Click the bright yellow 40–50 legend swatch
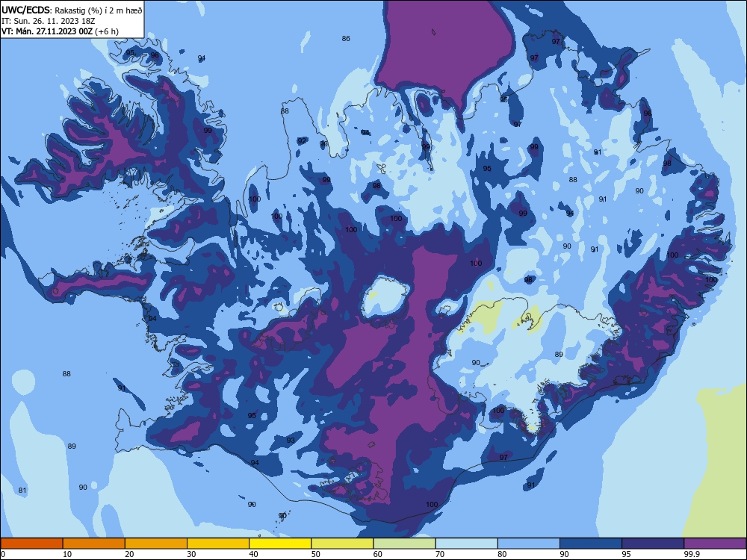747x560 pixels. (x=280, y=544)
